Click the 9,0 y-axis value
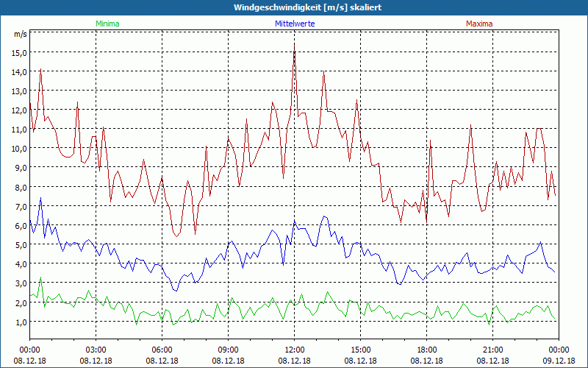Screen dimensions: 588x368 21,168
